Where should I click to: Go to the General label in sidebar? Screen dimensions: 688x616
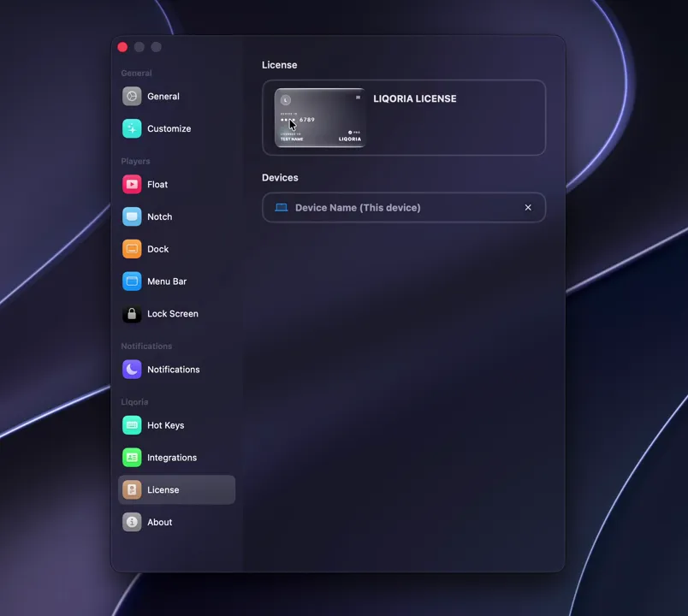click(163, 97)
